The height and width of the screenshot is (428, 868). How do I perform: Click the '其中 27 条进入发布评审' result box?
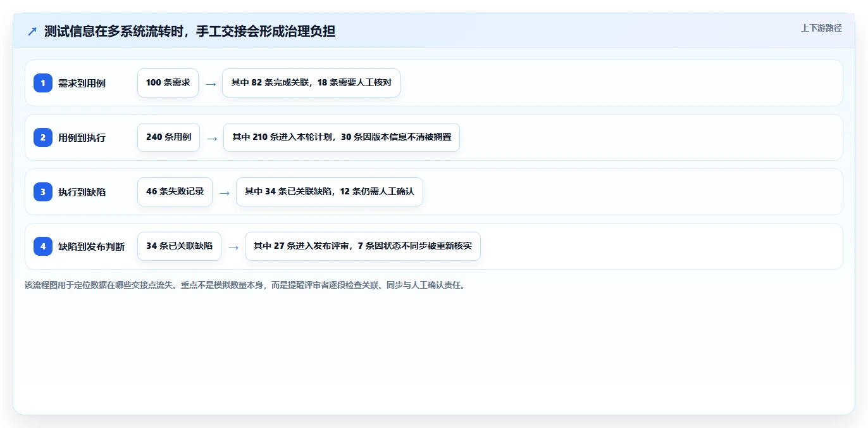coord(363,246)
